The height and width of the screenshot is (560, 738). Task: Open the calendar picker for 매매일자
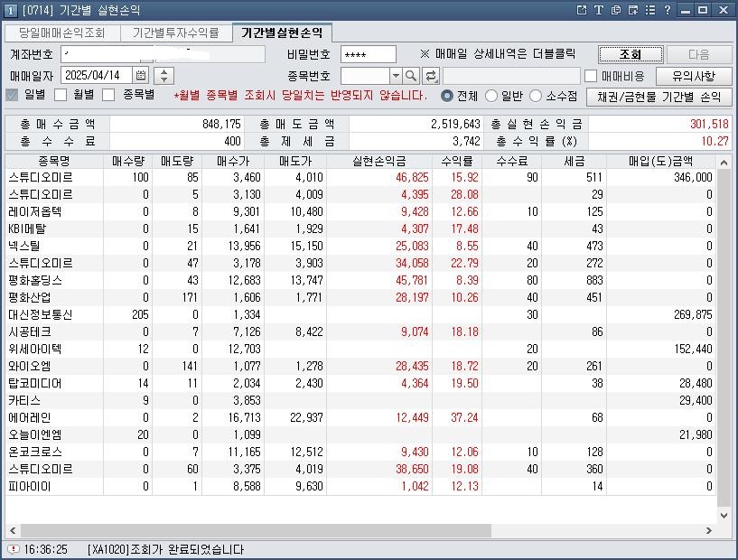[x=142, y=76]
